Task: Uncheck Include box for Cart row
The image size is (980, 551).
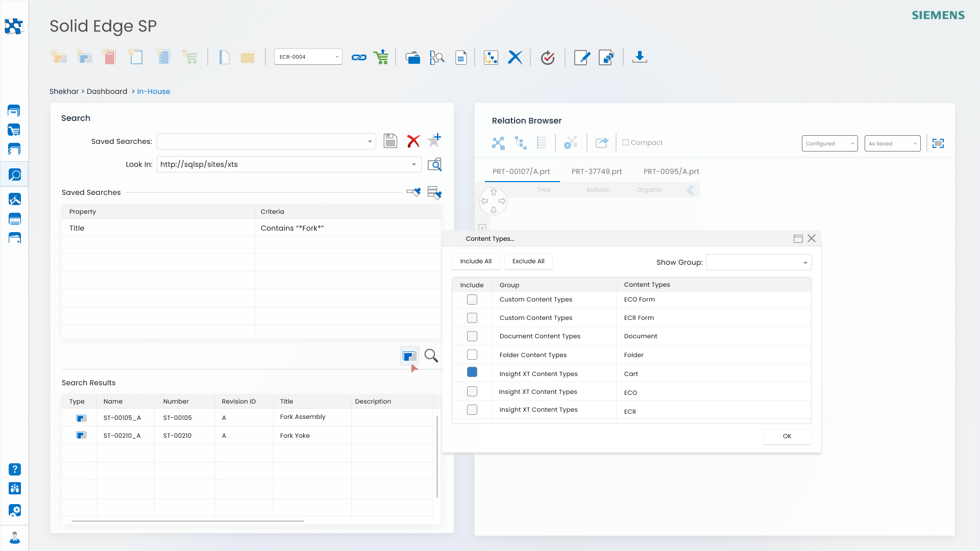Action: (x=472, y=372)
